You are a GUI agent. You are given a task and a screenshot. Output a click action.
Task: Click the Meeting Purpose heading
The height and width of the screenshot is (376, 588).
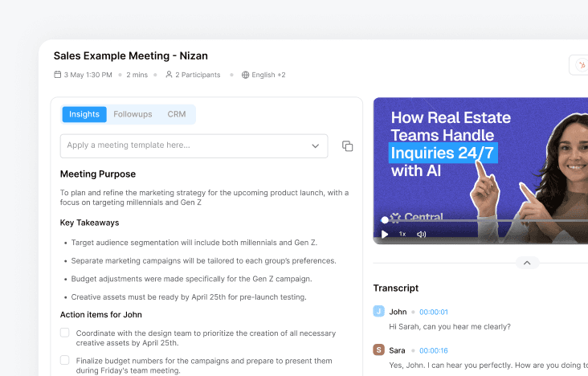98,174
